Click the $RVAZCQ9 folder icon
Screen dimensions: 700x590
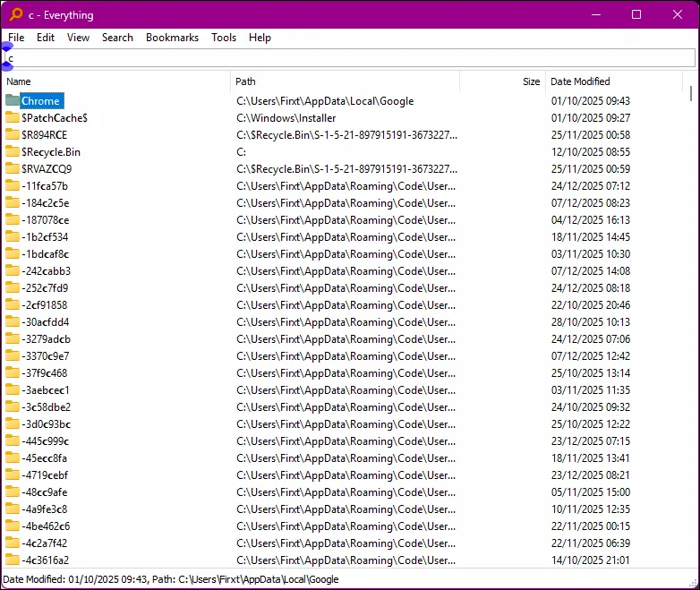pos(13,168)
